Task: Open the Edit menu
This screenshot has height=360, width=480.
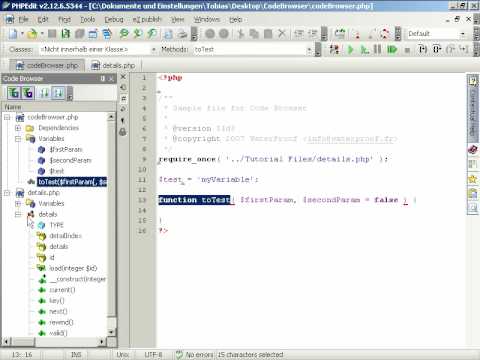Action: [43, 20]
